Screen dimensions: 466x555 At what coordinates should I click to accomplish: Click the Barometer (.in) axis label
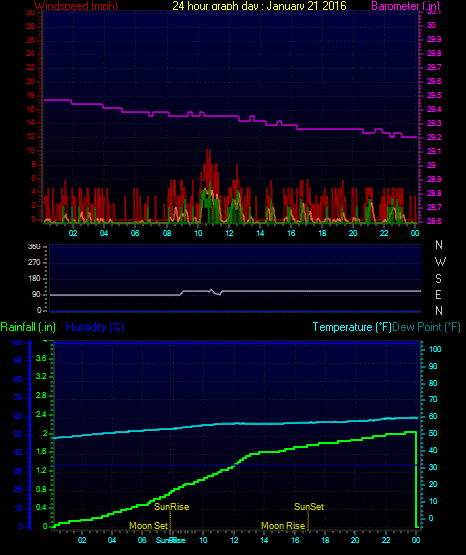tap(405, 5)
